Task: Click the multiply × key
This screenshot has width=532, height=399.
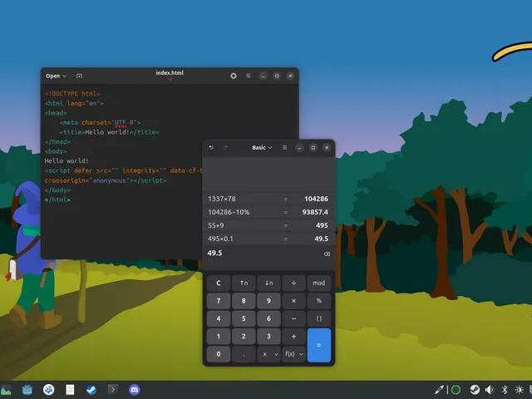Action: click(x=293, y=301)
